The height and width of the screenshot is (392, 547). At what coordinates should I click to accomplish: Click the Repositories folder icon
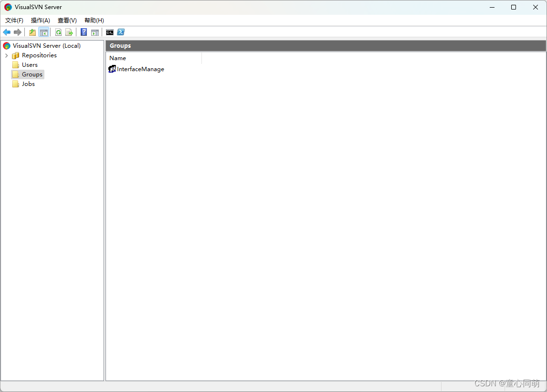click(x=15, y=55)
